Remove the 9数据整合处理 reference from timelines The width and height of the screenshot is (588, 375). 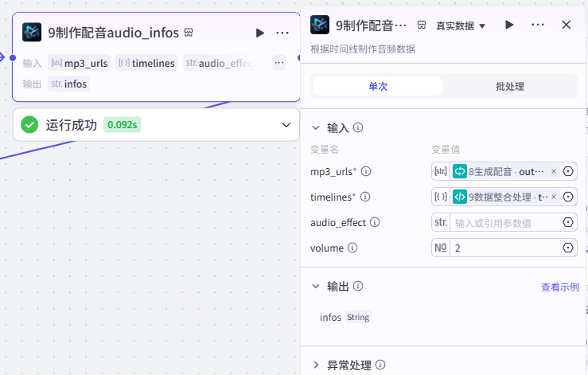pyautogui.click(x=554, y=197)
